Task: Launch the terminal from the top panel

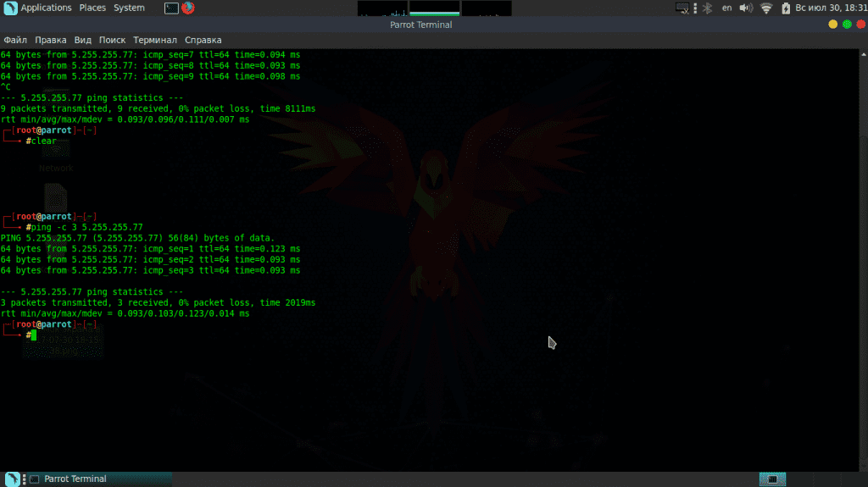Action: click(171, 8)
